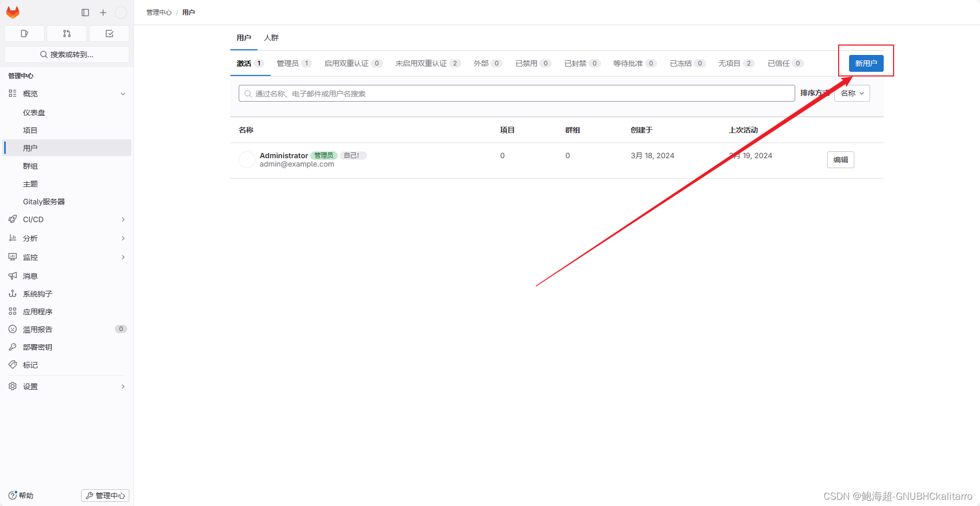The width and height of the screenshot is (980, 506).
Task: Toggle the sidebar collapse icon
Action: click(85, 13)
